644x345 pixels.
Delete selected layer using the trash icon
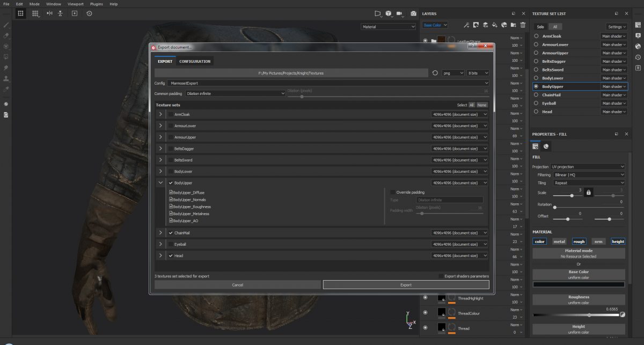pyautogui.click(x=523, y=25)
